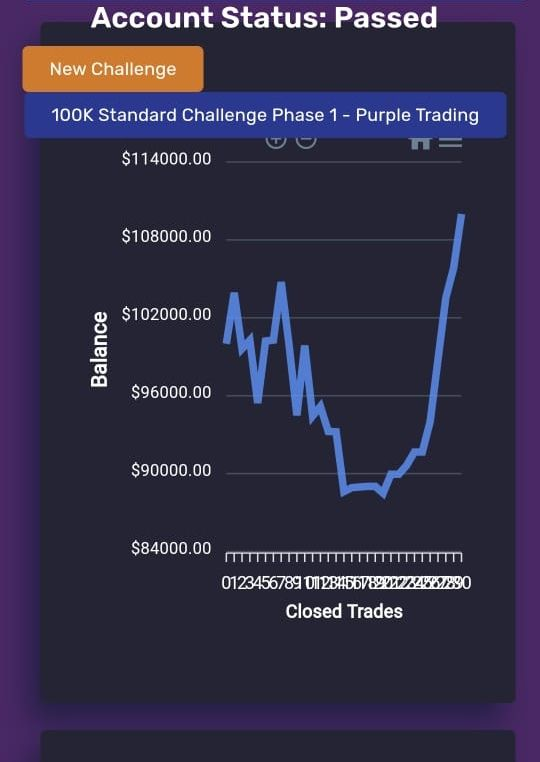This screenshot has width=540, height=762.
Task: Click the final peak point of balance line
Action: pos(461,216)
